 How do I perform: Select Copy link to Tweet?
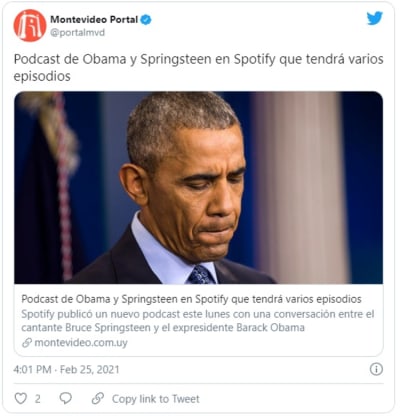pos(155,399)
